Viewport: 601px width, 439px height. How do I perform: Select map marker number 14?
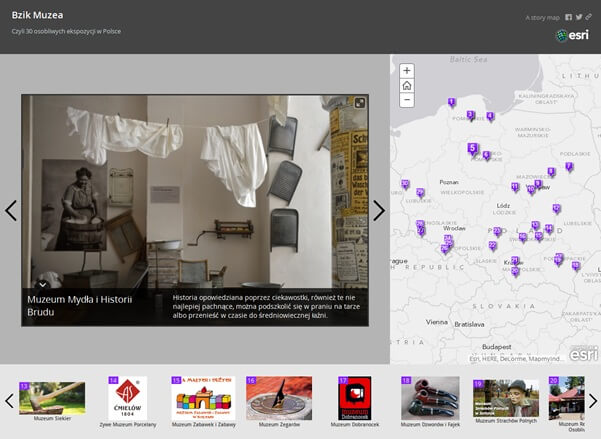click(549, 229)
